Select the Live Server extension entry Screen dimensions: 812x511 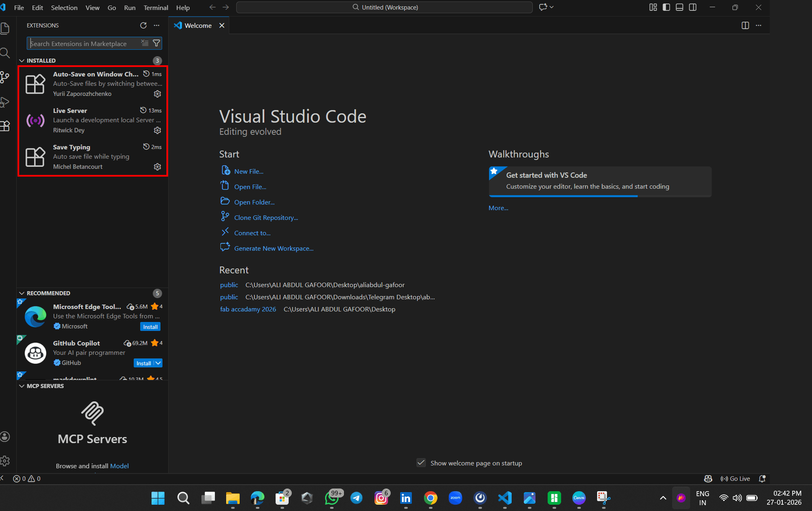(x=93, y=121)
